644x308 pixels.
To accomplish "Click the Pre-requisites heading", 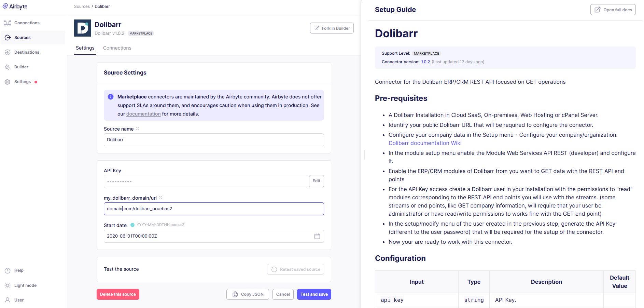I will coord(401,98).
